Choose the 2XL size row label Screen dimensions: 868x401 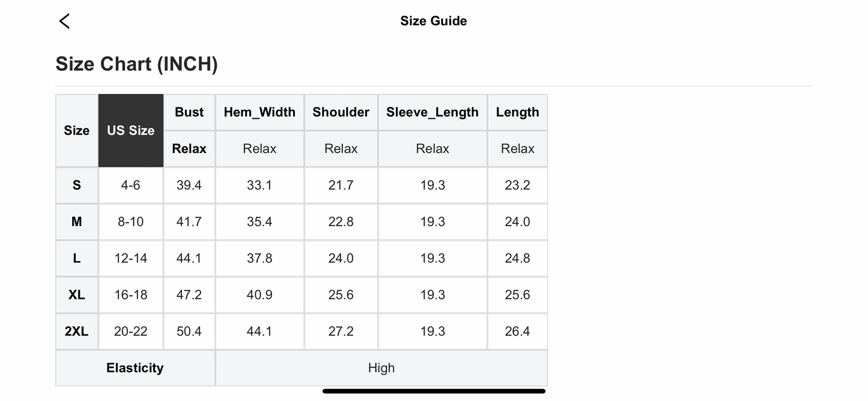[x=77, y=331]
